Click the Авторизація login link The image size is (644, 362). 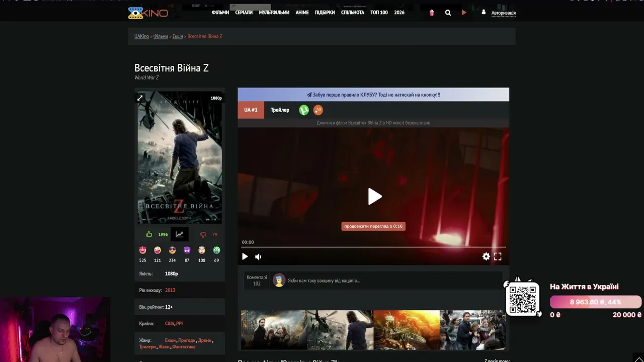504,13
